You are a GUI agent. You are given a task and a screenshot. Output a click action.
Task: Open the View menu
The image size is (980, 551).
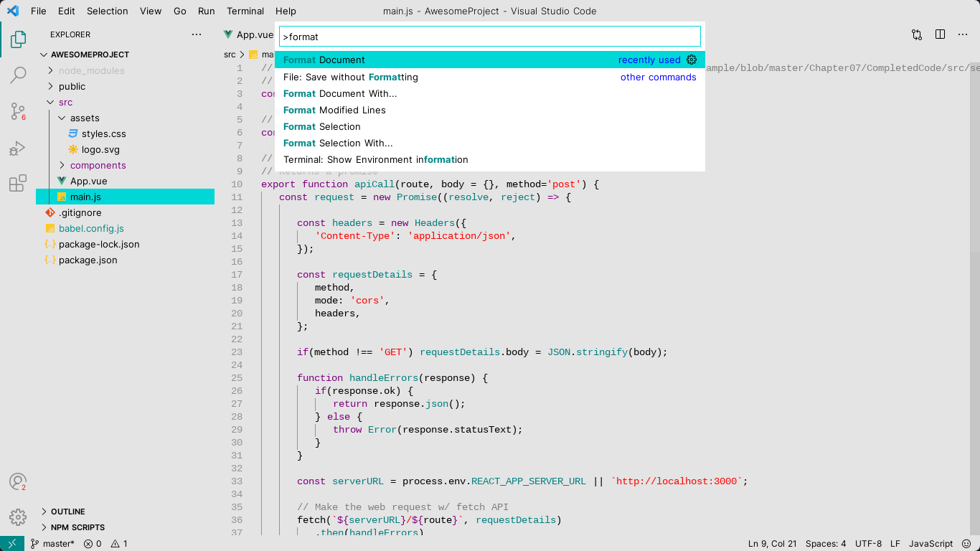pyautogui.click(x=151, y=11)
